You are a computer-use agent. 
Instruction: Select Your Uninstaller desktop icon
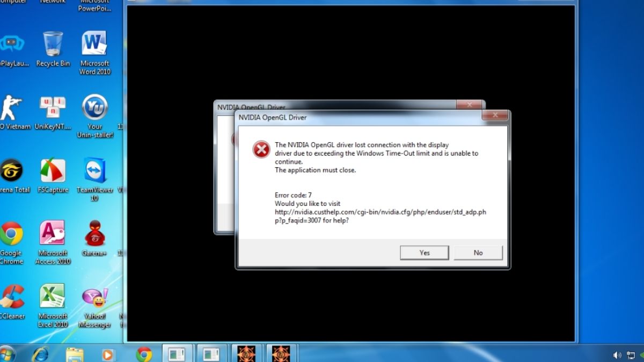tap(94, 116)
